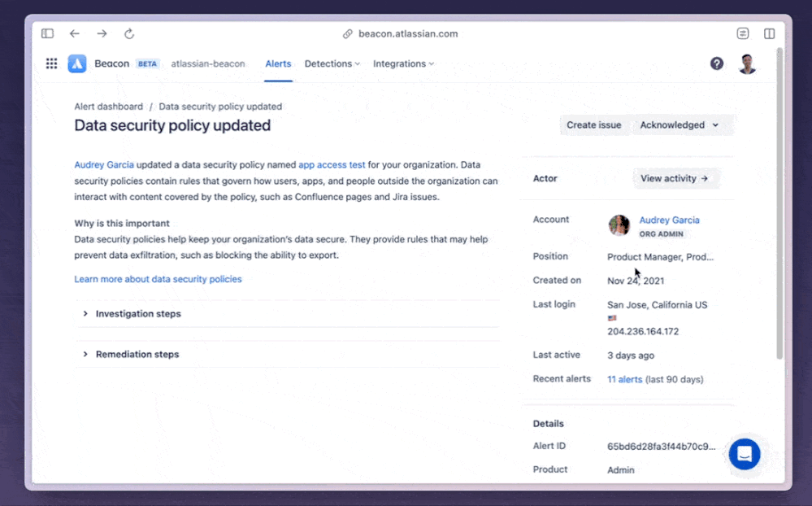
Task: Open the chat support bubble button
Action: [x=745, y=454]
